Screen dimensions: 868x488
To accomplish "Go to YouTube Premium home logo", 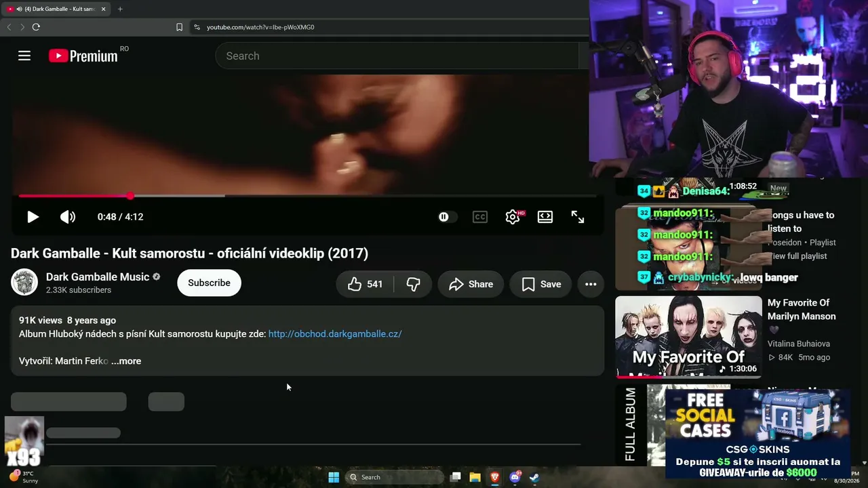I will click(x=83, y=56).
